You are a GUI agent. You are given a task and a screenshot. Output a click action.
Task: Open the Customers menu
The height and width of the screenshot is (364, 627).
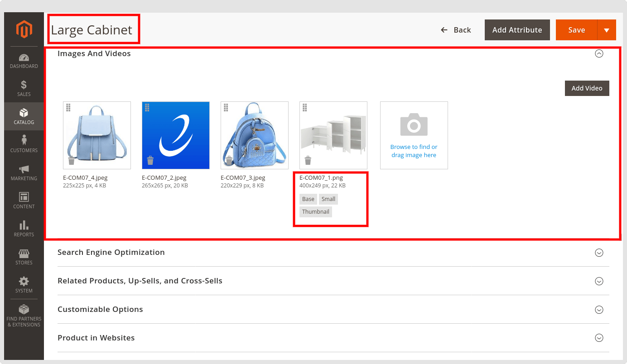(24, 144)
